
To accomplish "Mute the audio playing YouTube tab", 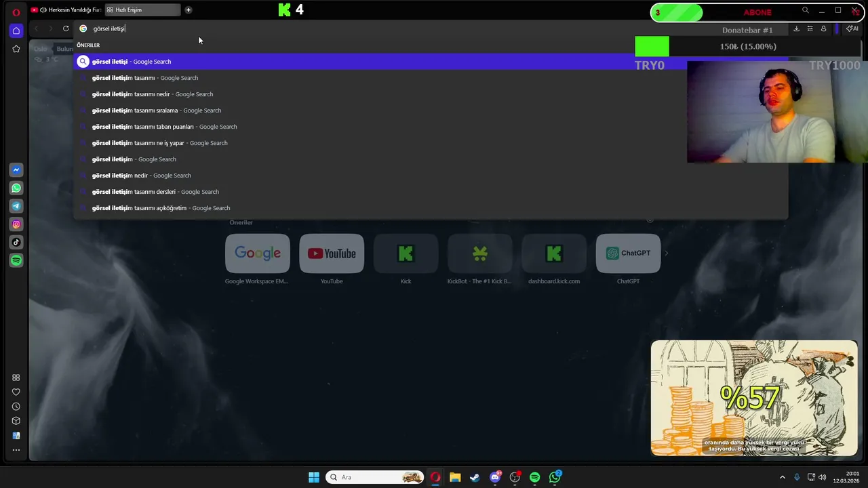I will pyautogui.click(x=43, y=10).
